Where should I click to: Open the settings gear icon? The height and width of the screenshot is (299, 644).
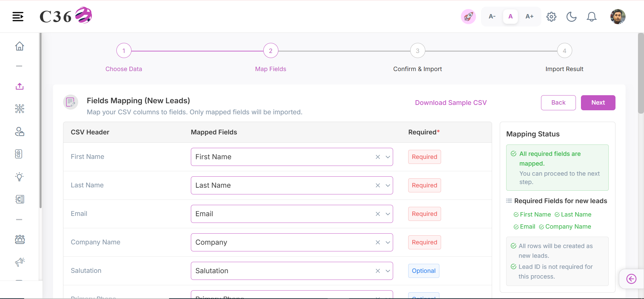click(x=551, y=16)
